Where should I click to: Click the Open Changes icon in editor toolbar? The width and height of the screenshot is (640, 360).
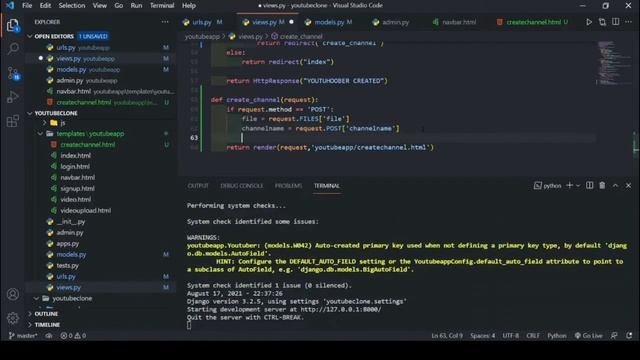point(602,22)
